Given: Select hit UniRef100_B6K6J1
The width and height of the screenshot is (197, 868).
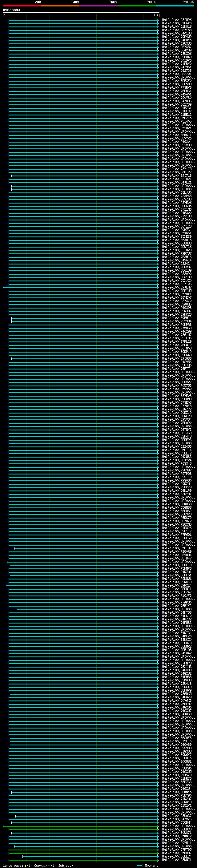Looking at the screenshot, I should click(x=176, y=135).
